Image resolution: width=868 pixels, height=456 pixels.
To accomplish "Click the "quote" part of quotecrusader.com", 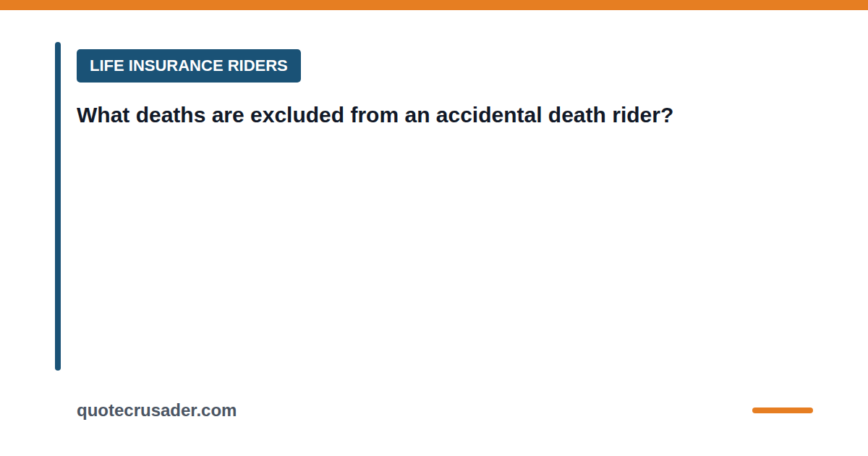I will point(97,410).
